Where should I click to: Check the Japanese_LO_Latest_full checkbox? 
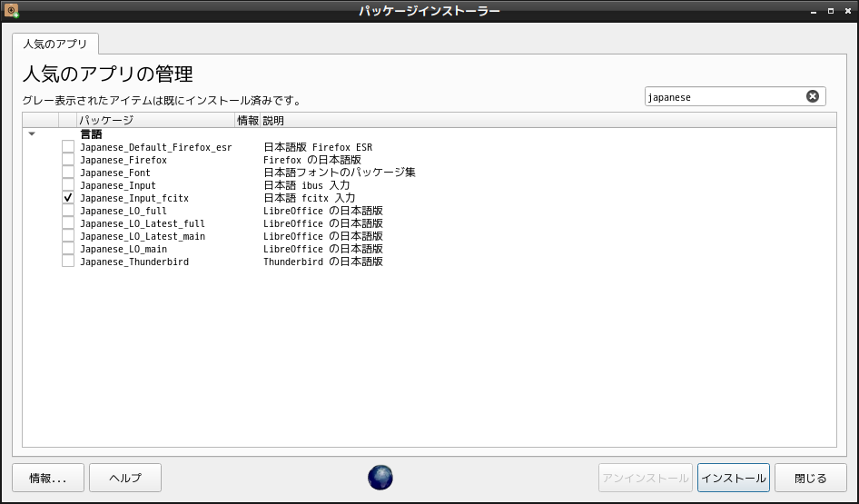[x=68, y=223]
